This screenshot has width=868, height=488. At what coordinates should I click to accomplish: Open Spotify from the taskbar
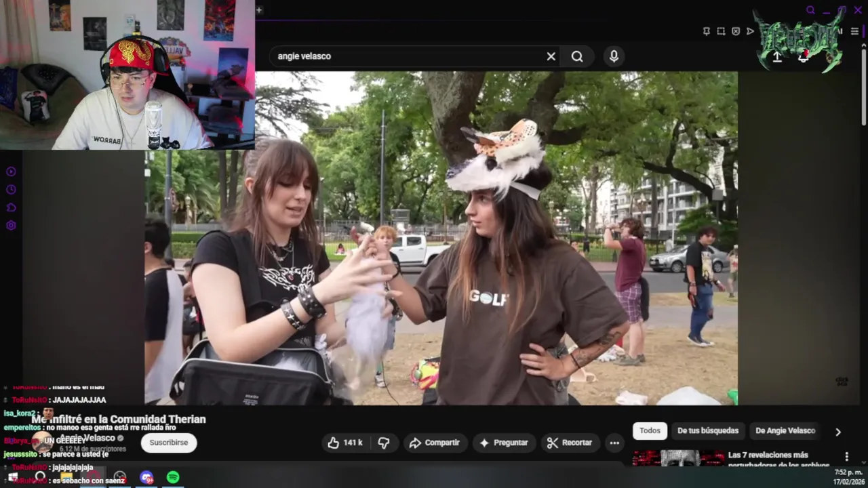(173, 477)
